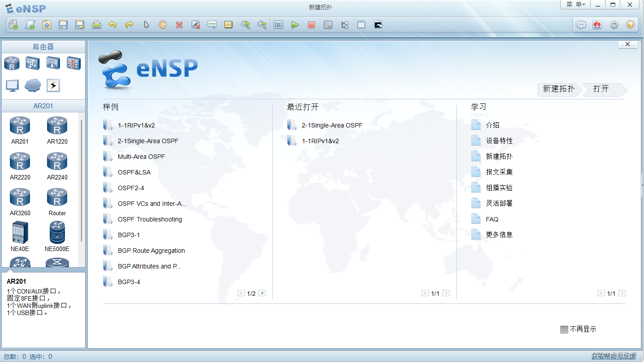Choose the AR3260 router device
The image size is (644, 362).
pos(20,202)
